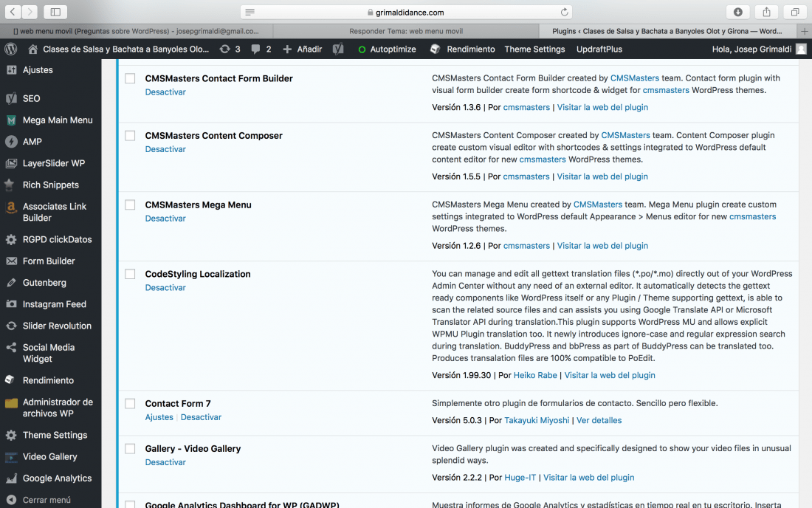Click the RGPD clickDatos gear icon

point(11,239)
